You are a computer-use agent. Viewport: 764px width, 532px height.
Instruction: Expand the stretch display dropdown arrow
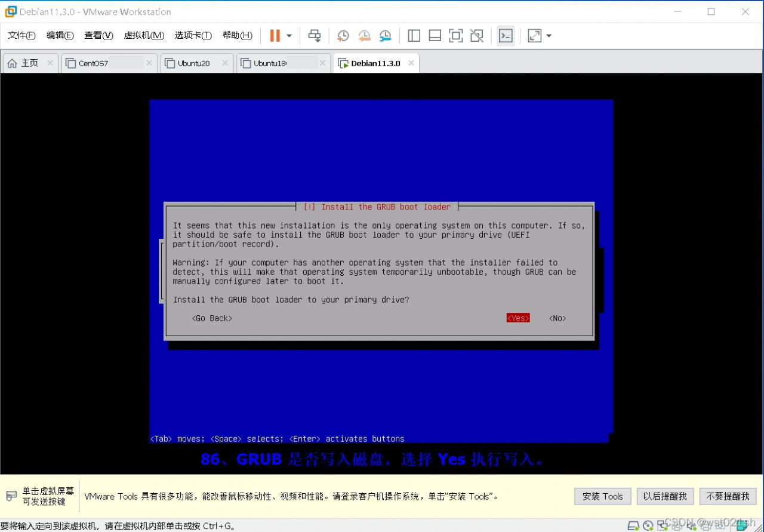[549, 36]
